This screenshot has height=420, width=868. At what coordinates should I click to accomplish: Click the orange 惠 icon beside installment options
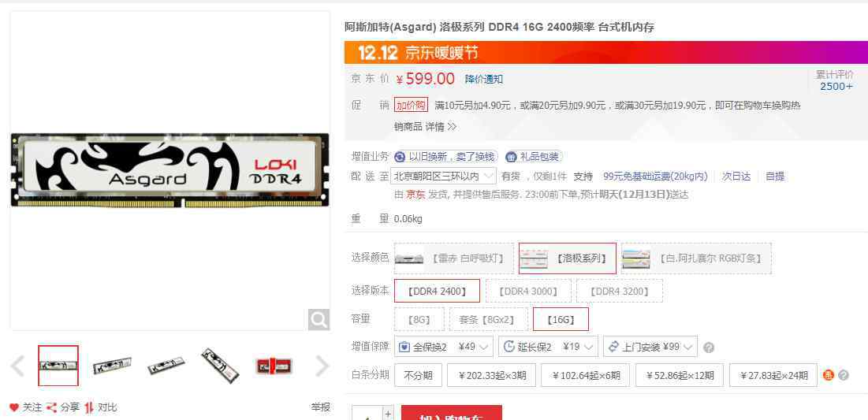828,375
